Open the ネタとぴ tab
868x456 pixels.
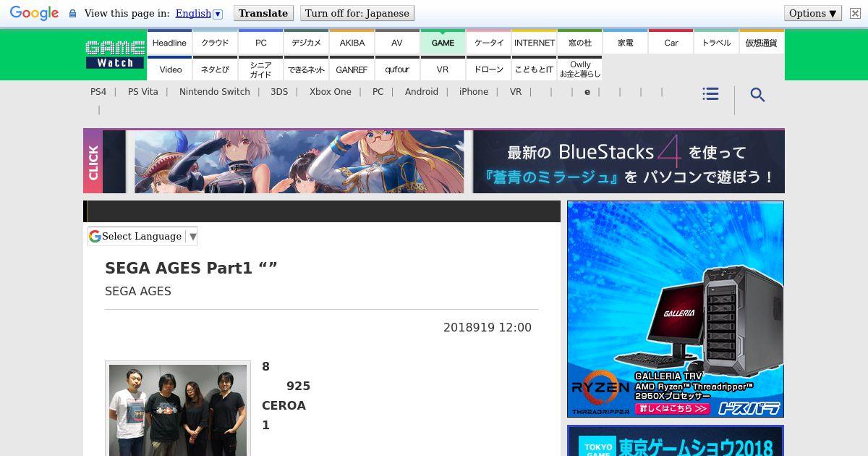pyautogui.click(x=215, y=69)
